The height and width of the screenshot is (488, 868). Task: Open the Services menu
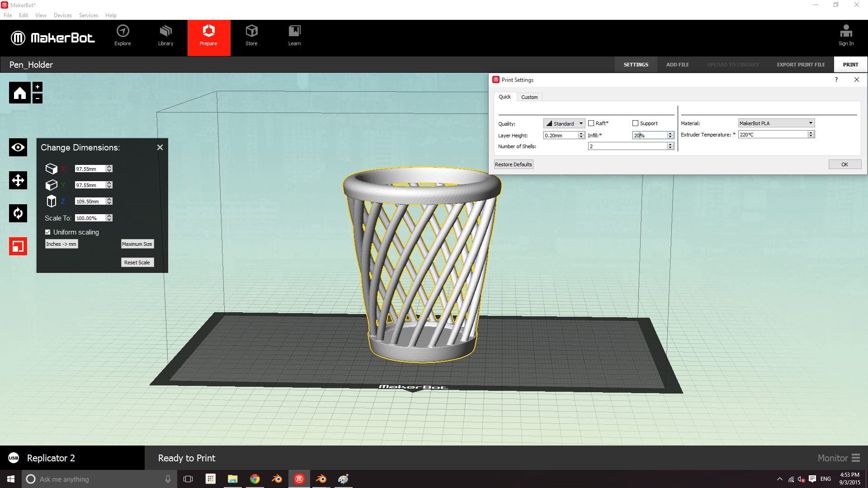88,15
